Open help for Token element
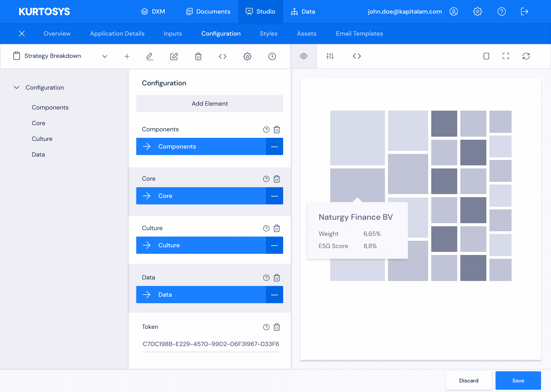This screenshot has width=551, height=392. pyautogui.click(x=266, y=327)
